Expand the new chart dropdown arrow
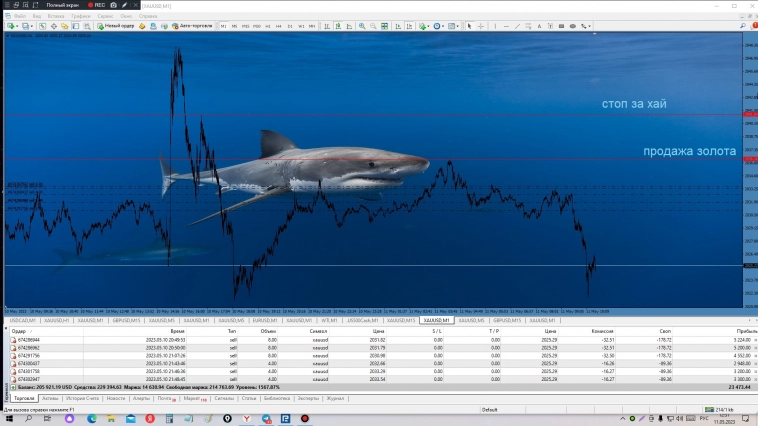The height and width of the screenshot is (426, 758). [x=17, y=26]
